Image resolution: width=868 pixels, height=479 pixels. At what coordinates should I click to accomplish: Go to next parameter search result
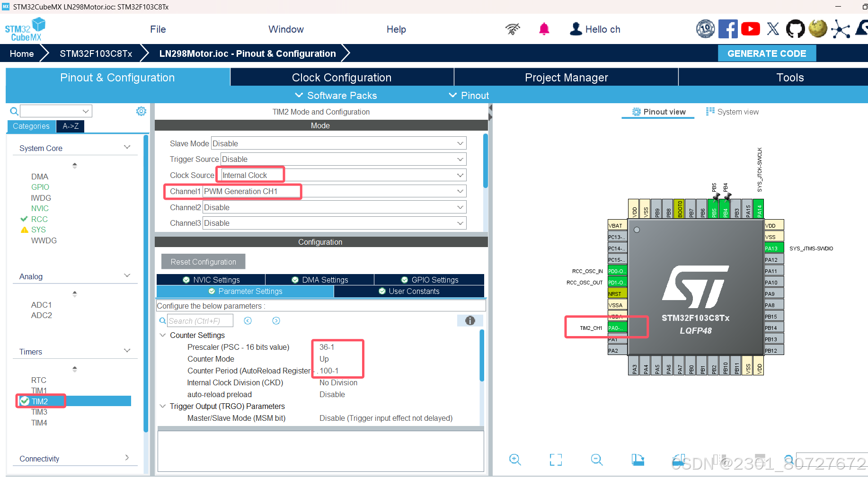pyautogui.click(x=276, y=321)
